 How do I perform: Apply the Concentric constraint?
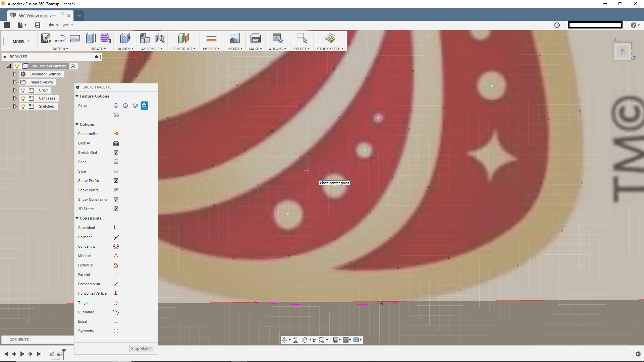(116, 246)
